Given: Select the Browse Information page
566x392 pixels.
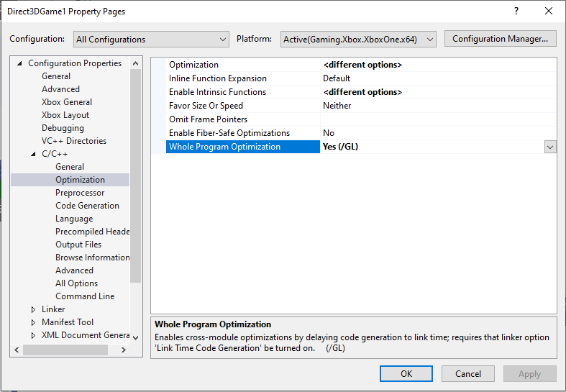Looking at the screenshot, I should click(92, 257).
